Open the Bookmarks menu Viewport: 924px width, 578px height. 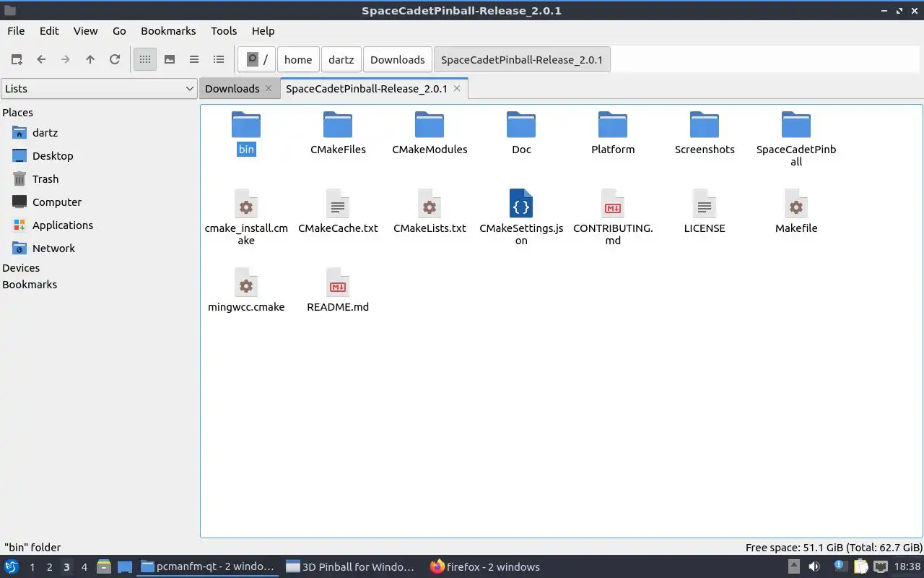(168, 31)
